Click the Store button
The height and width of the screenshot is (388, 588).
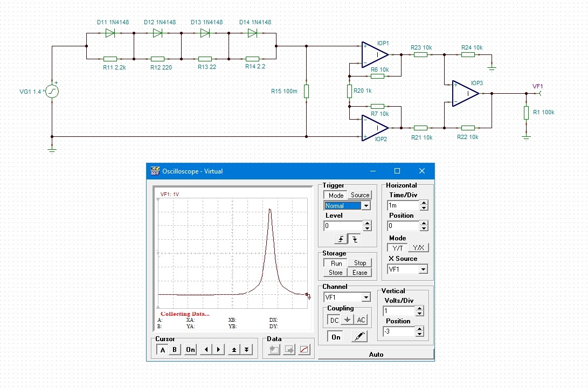point(336,273)
